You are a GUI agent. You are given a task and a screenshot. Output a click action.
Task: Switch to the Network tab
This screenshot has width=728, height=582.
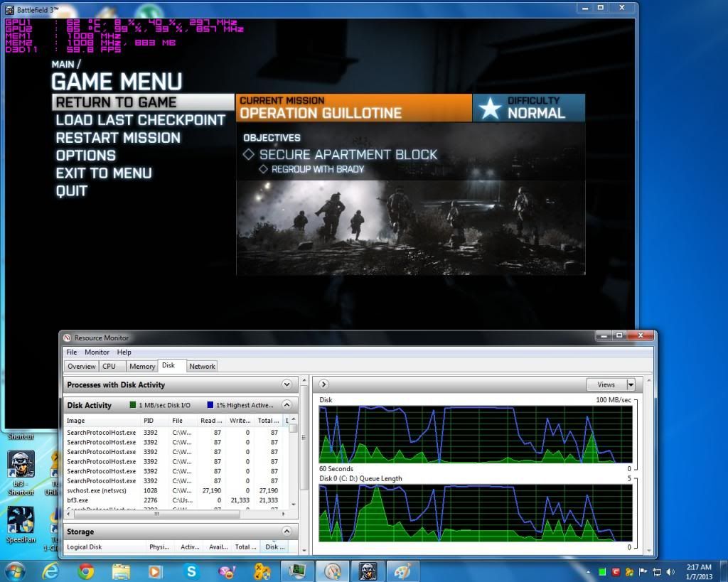[x=202, y=366]
